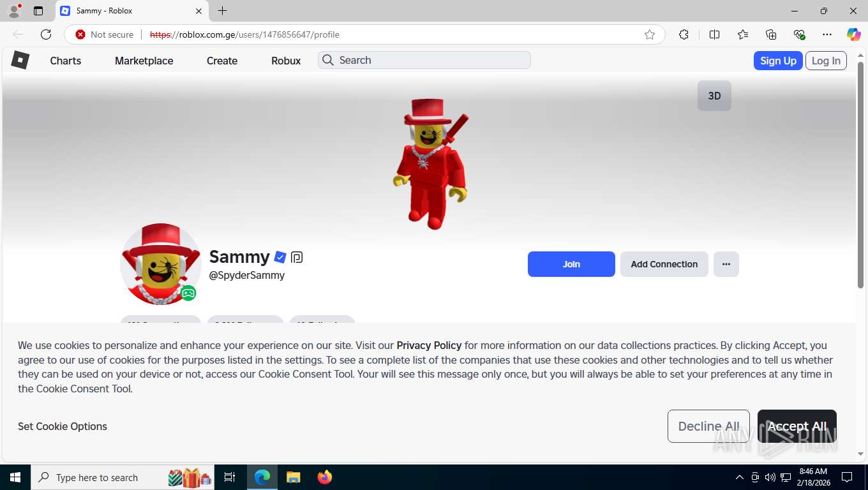The image size is (868, 490).
Task: Click the premium badge icon beside Sammy
Action: tap(297, 257)
